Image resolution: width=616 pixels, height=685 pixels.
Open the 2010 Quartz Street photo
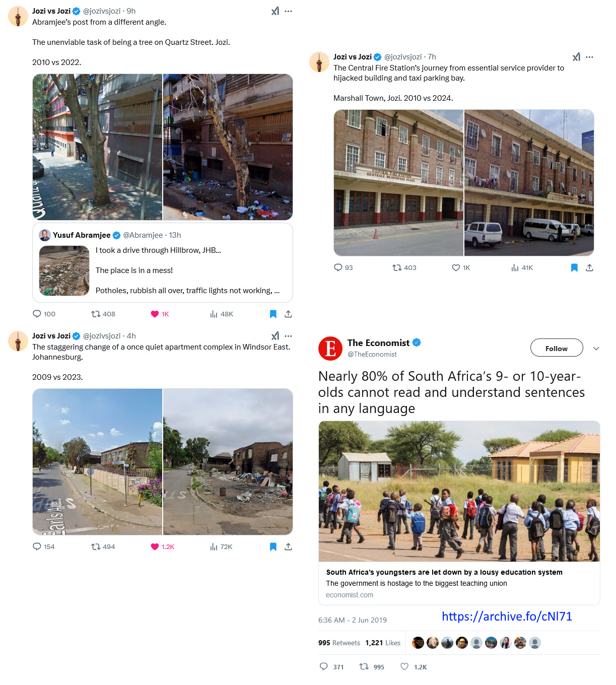click(x=97, y=147)
